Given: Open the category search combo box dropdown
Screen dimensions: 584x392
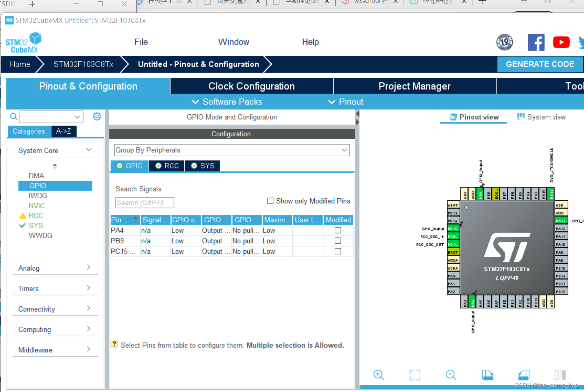Looking at the screenshot, I should [x=77, y=117].
